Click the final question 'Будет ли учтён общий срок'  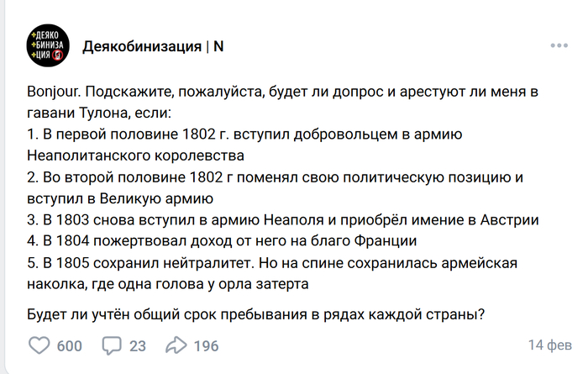pos(255,314)
